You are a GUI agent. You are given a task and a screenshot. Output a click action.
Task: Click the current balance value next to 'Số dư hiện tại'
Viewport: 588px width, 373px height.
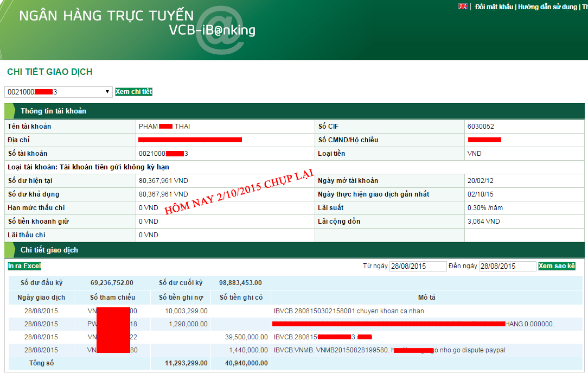click(x=163, y=180)
